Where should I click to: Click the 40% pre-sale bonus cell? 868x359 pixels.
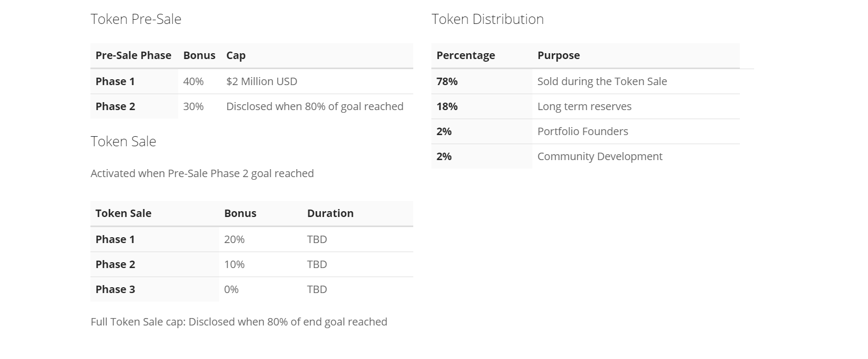pyautogui.click(x=193, y=81)
